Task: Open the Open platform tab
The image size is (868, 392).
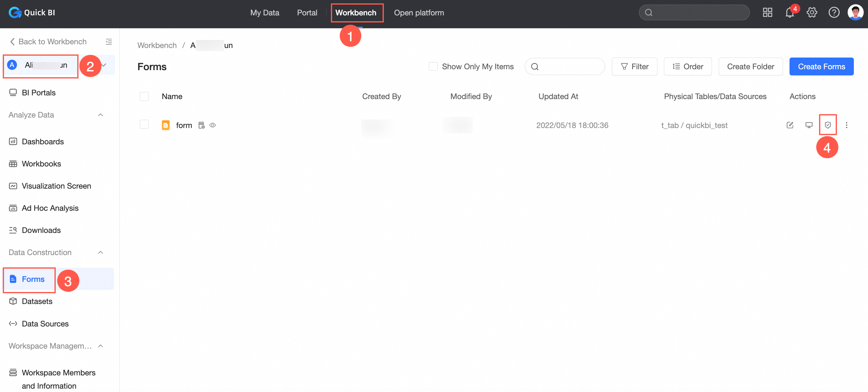Action: (419, 13)
